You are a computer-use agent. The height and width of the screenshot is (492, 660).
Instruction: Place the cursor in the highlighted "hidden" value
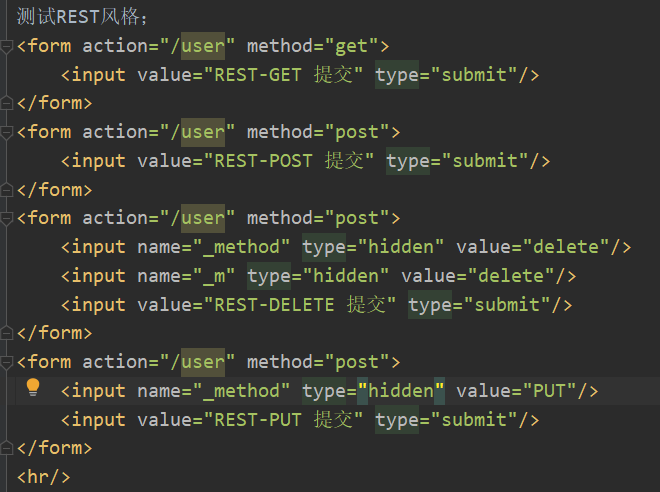pyautogui.click(x=401, y=391)
